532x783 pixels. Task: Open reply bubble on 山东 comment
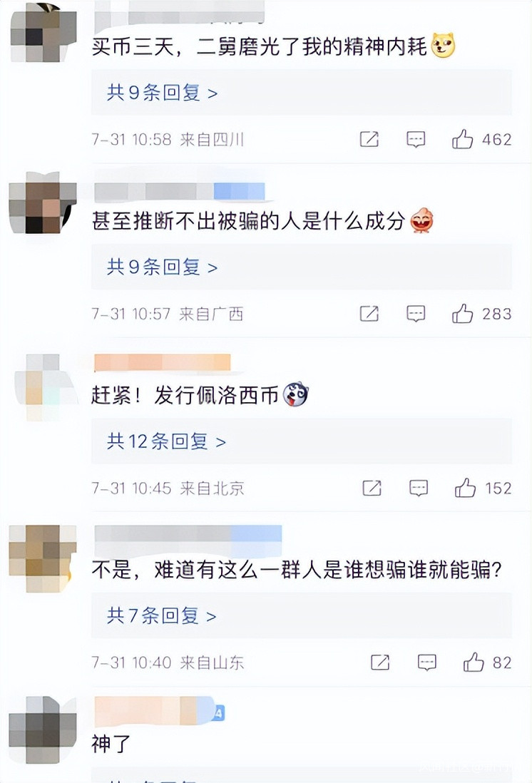(x=426, y=662)
